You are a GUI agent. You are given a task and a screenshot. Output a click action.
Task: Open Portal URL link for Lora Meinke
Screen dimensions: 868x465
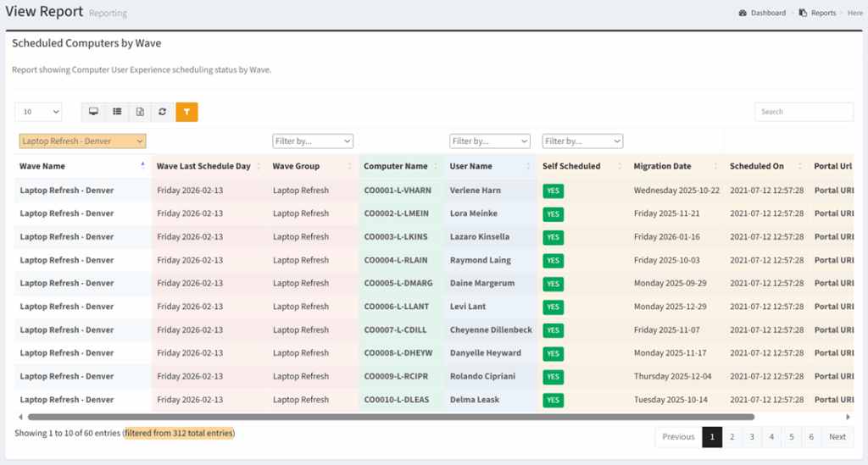coord(834,213)
